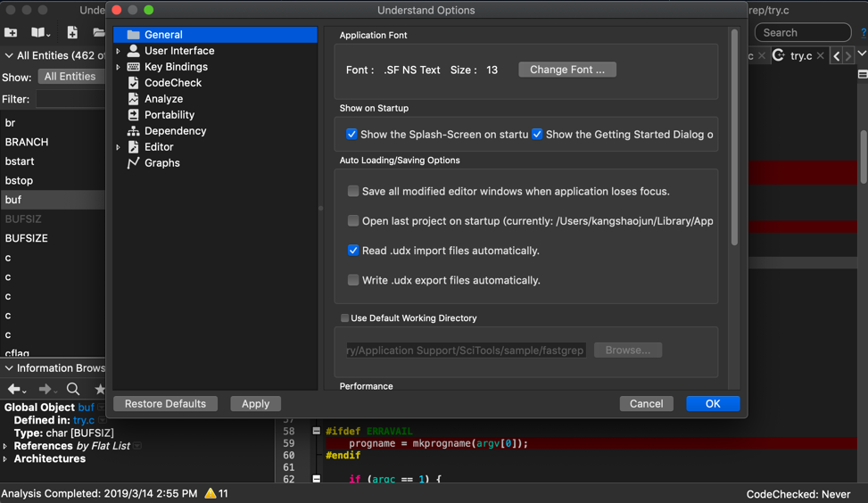Open the Graphs options category
The height and width of the screenshot is (503, 868).
[161, 163]
